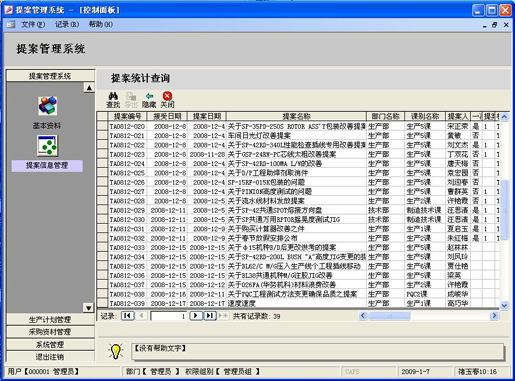This screenshot has height=381, width=515.
Task: Click the menu bar form icon left of 文件
Action: coord(11,24)
